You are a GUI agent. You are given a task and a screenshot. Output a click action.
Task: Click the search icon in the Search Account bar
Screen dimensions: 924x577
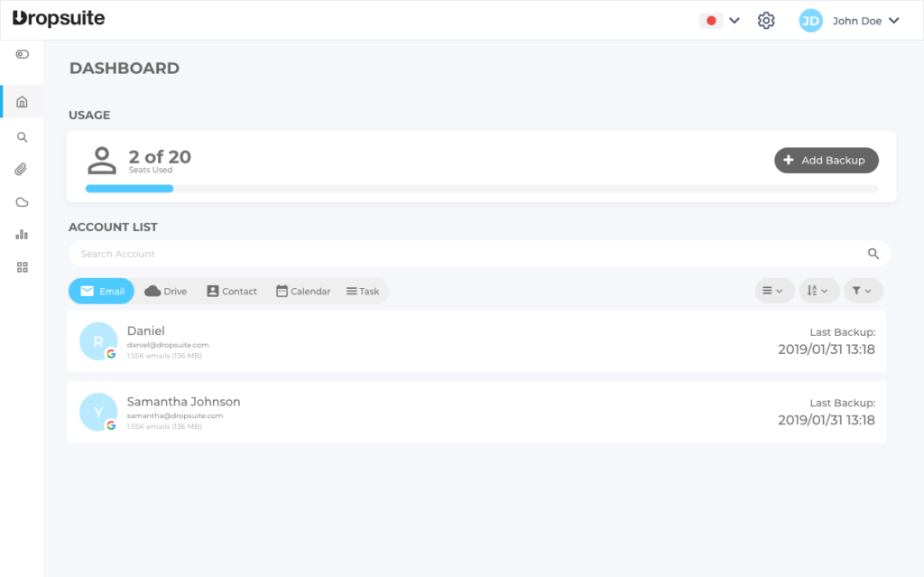coord(873,254)
